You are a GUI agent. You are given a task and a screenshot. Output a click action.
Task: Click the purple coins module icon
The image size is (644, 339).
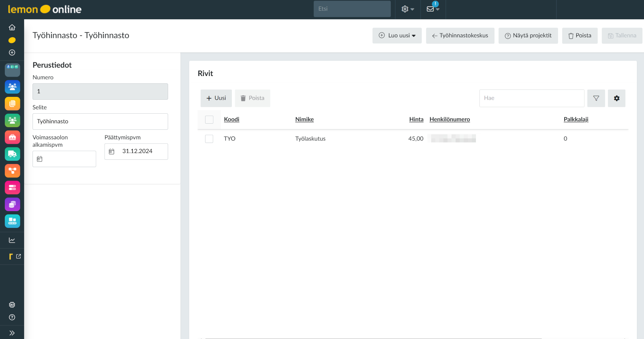click(12, 204)
